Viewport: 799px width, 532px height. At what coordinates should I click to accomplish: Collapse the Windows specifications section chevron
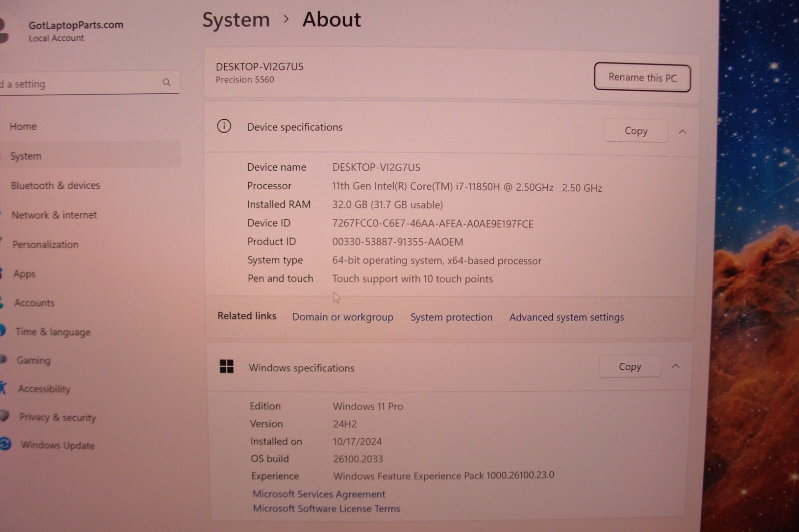(x=675, y=366)
